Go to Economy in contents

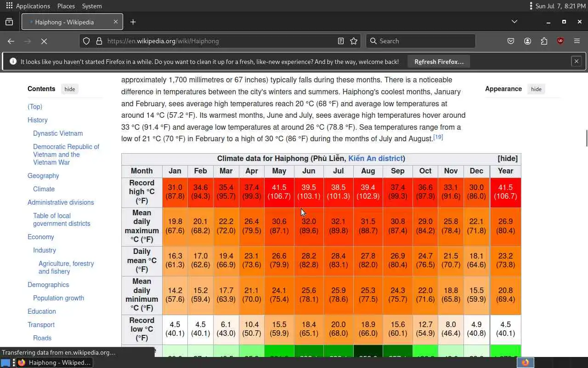click(40, 237)
